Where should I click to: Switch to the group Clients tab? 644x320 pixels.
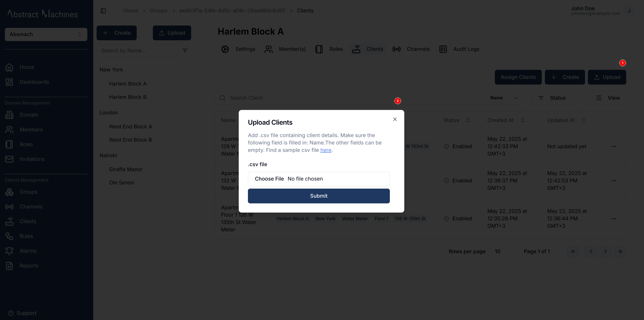(368, 49)
